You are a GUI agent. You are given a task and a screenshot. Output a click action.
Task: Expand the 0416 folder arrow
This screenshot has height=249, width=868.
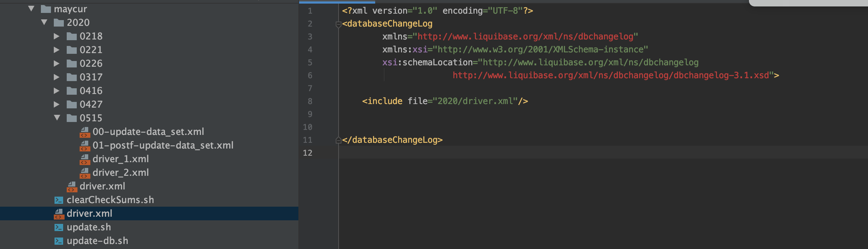pos(56,91)
